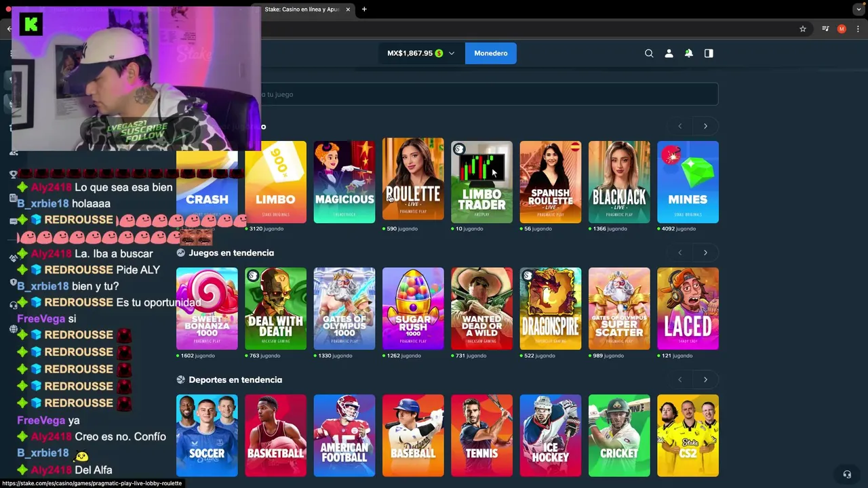Click the Monedero wallet button
This screenshot has height=488, width=868.
491,54
